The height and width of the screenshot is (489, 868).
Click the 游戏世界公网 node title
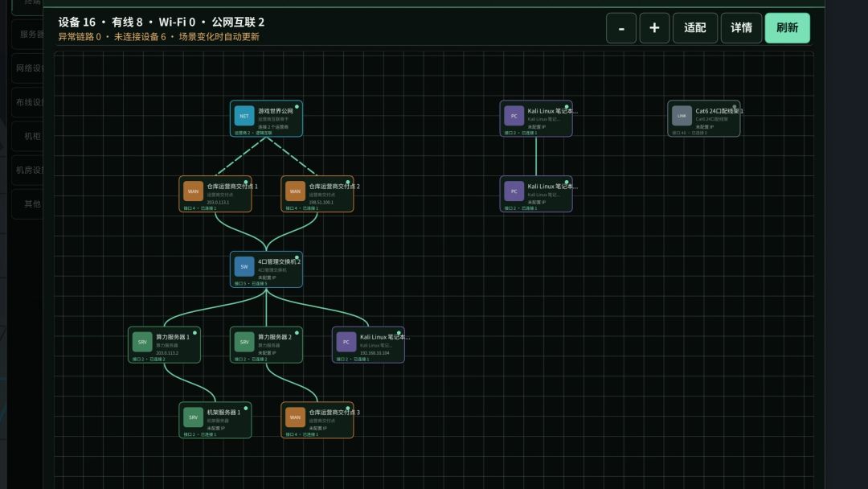tap(275, 111)
